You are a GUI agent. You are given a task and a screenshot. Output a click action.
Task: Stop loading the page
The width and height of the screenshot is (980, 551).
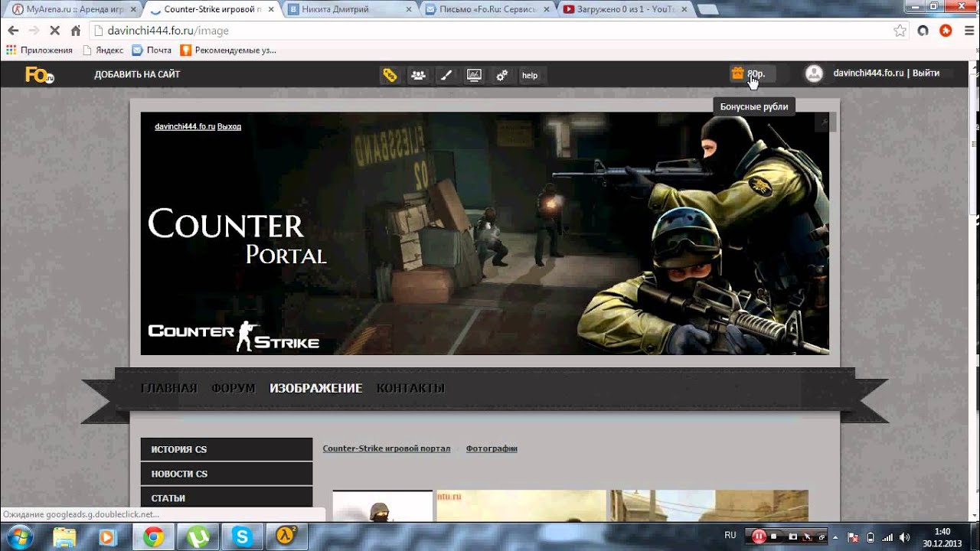pyautogui.click(x=54, y=31)
